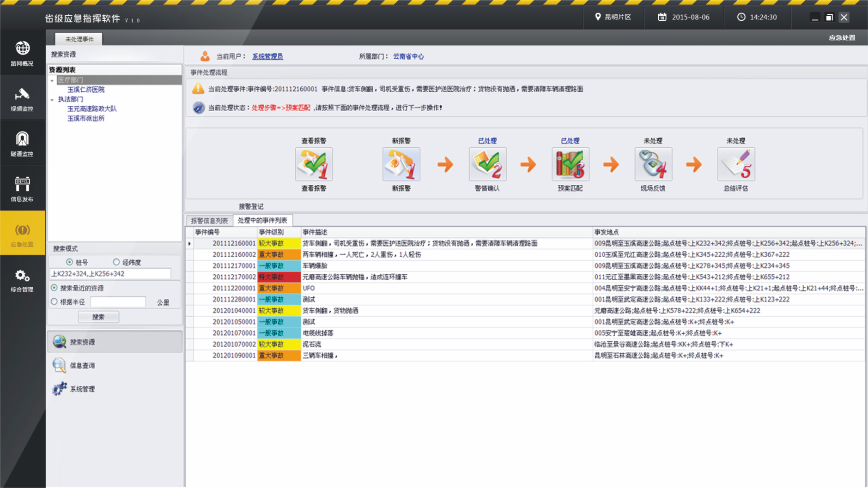Choose the 根据半径 radio option
868x488 pixels.
55,302
